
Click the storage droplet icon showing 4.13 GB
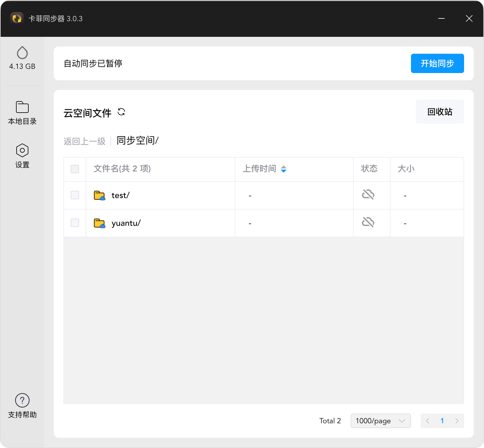tap(22, 53)
